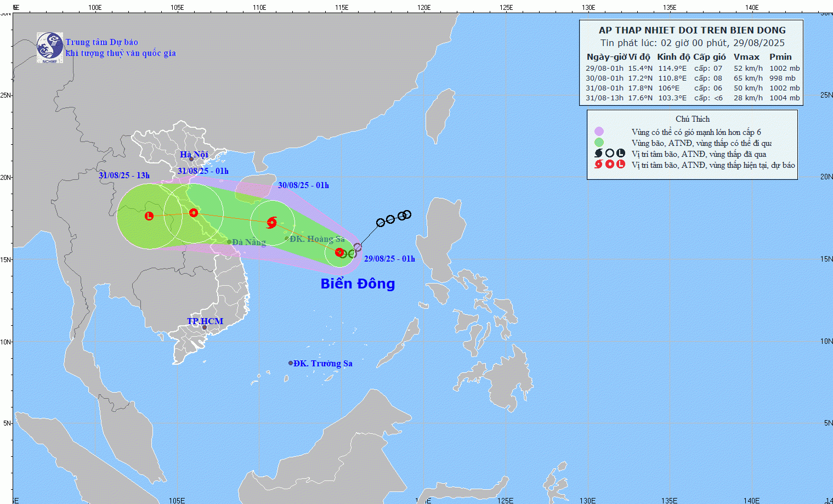The width and height of the screenshot is (833, 504).
Task: Click the red circle symbol in the legend
Action: click(x=610, y=164)
